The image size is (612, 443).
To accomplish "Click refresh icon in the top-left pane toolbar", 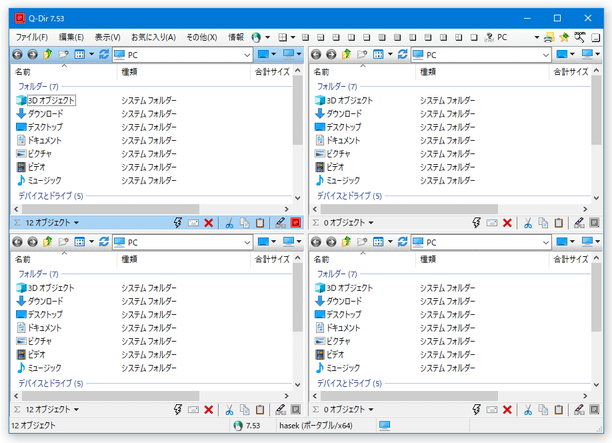I will pyautogui.click(x=104, y=54).
